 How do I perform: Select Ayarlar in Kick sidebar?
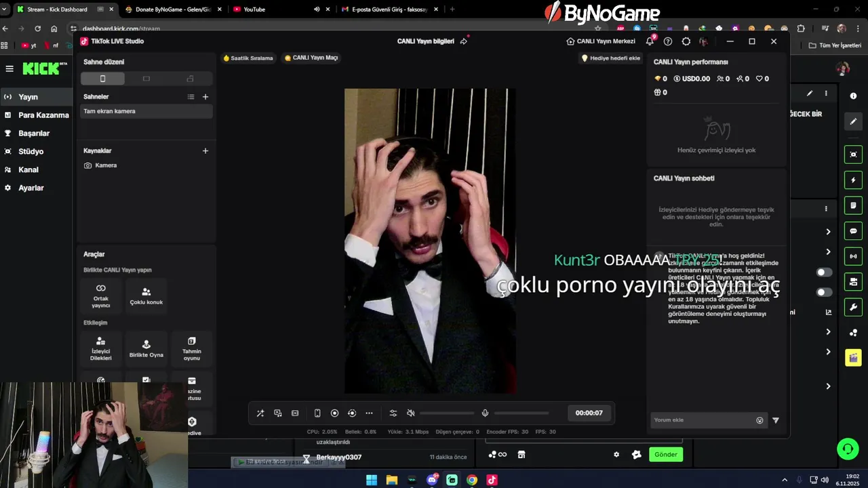[36, 188]
